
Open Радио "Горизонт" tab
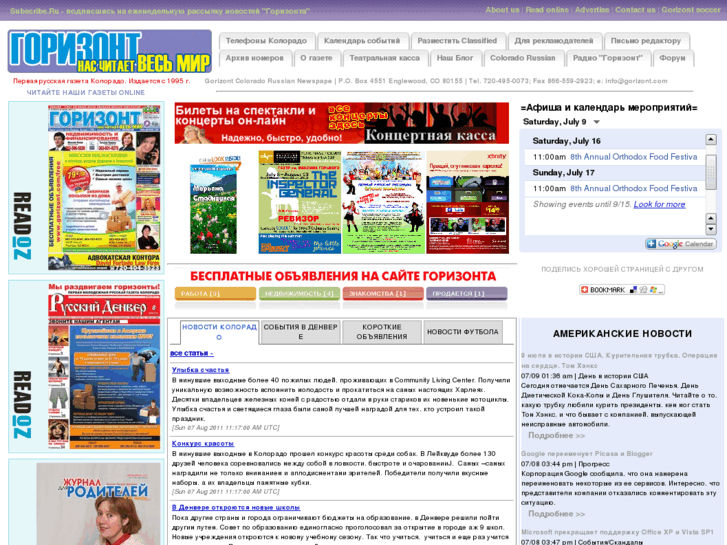tap(608, 58)
